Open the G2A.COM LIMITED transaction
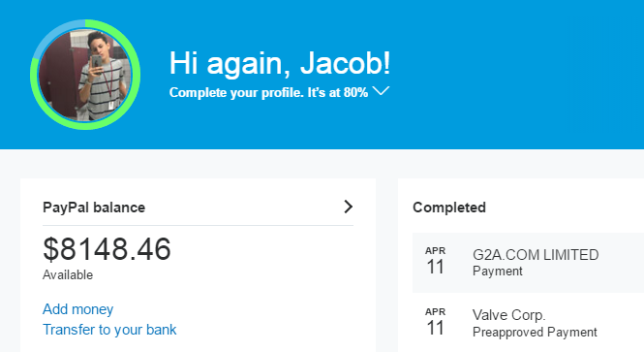This screenshot has width=644, height=352. click(x=528, y=263)
